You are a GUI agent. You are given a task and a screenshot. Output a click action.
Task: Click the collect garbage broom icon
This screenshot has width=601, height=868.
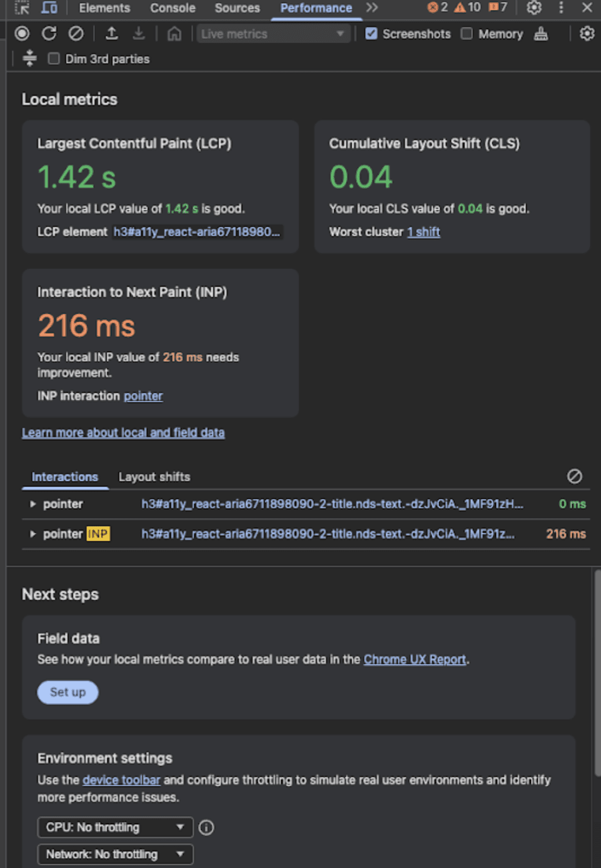(x=541, y=34)
